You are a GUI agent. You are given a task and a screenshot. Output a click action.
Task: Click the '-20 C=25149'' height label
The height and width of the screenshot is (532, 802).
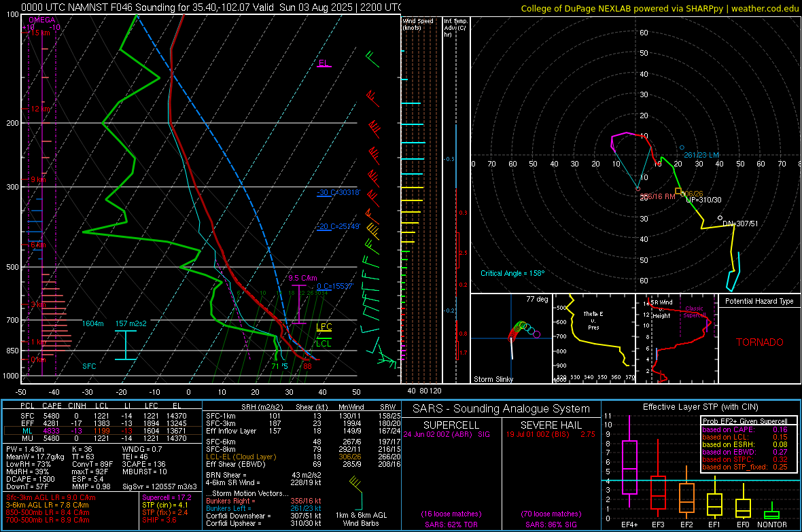338,226
